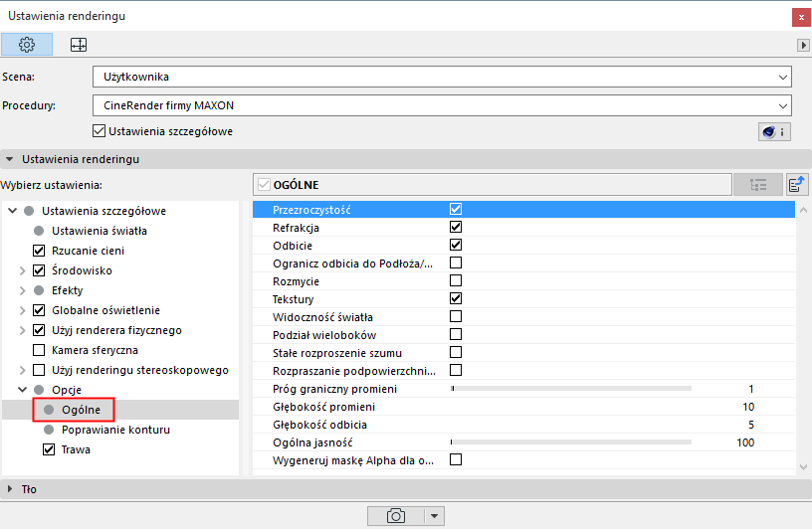Image resolution: width=812 pixels, height=529 pixels.
Task: Toggle Użyj renderera fizycznego checkbox
Action: [x=39, y=330]
